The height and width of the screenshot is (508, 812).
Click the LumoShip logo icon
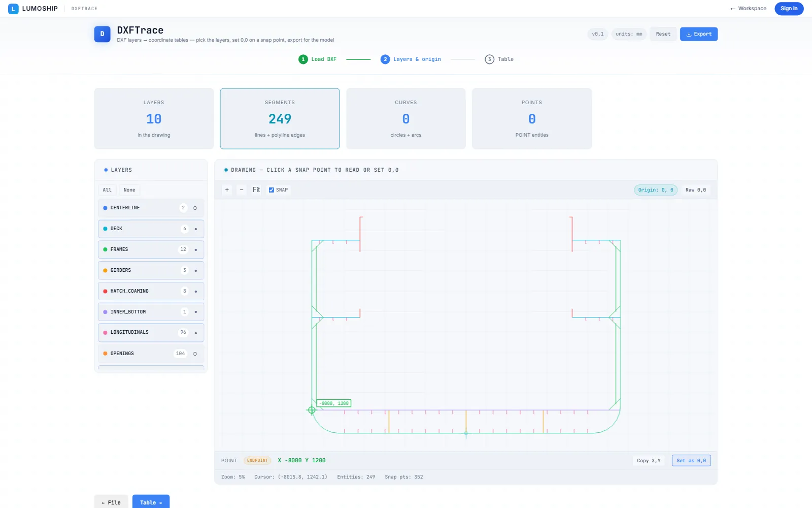tap(13, 9)
